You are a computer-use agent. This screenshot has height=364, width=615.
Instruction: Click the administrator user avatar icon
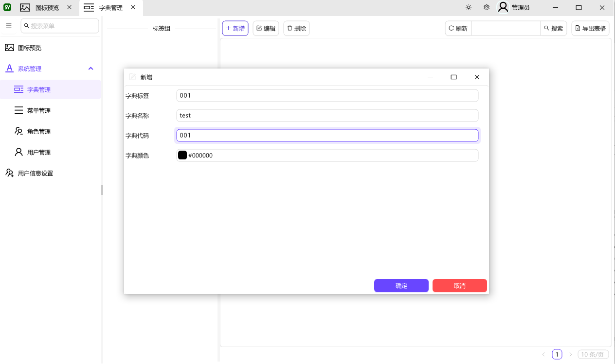(503, 7)
